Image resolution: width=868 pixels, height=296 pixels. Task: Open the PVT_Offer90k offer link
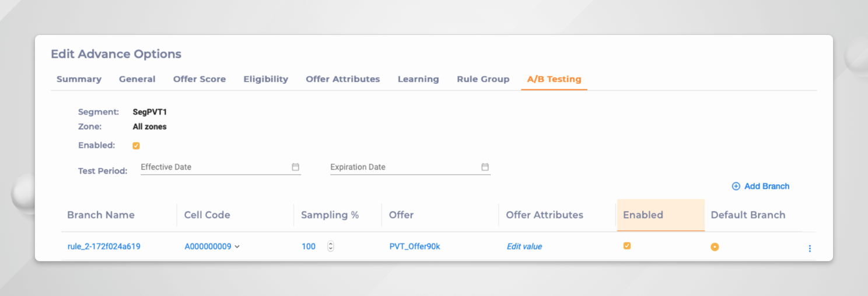coord(415,246)
